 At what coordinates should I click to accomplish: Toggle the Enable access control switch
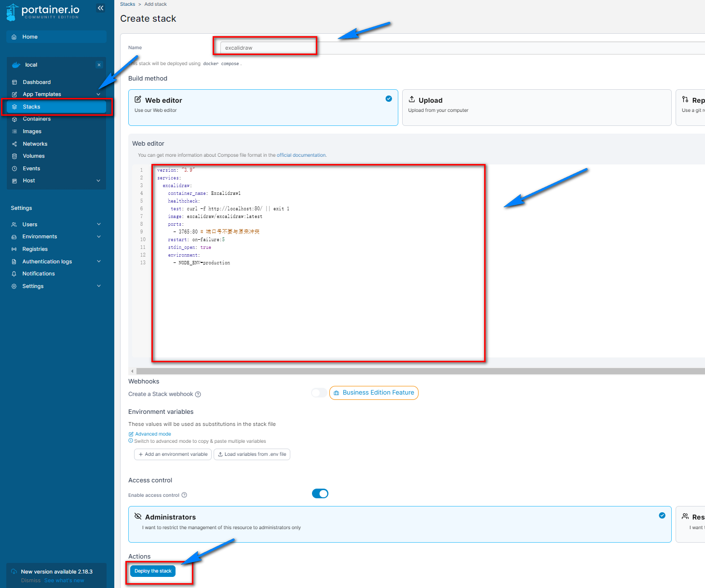pos(320,493)
